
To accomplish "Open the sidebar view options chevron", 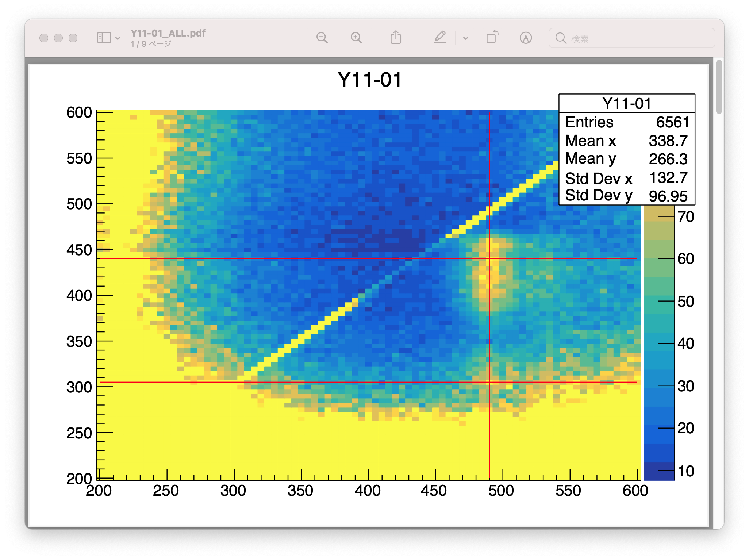I will tap(118, 38).
